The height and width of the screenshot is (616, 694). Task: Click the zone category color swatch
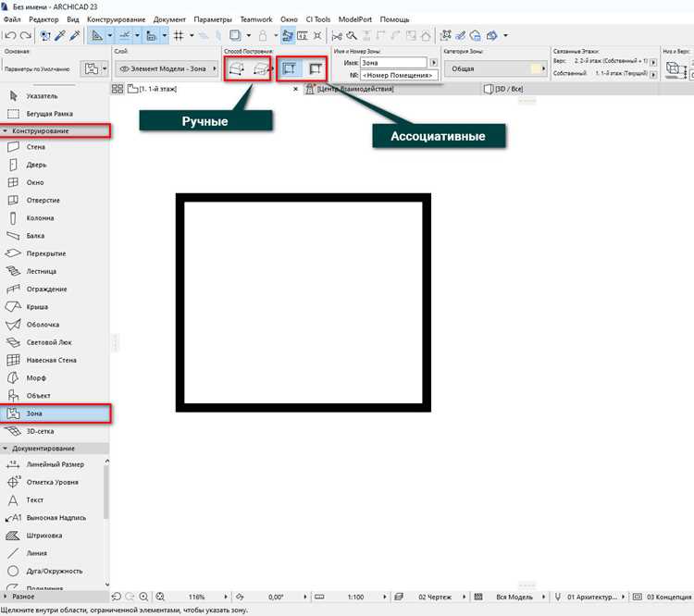pos(536,68)
